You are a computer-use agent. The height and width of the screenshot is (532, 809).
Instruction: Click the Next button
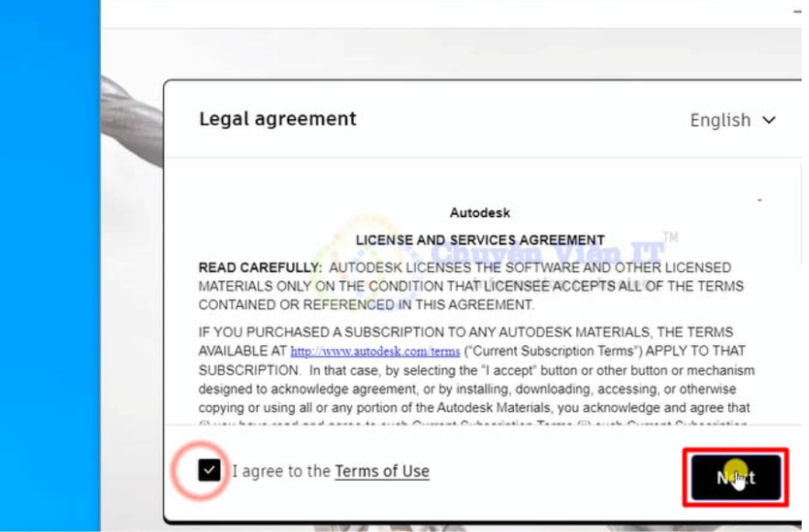[x=736, y=477]
